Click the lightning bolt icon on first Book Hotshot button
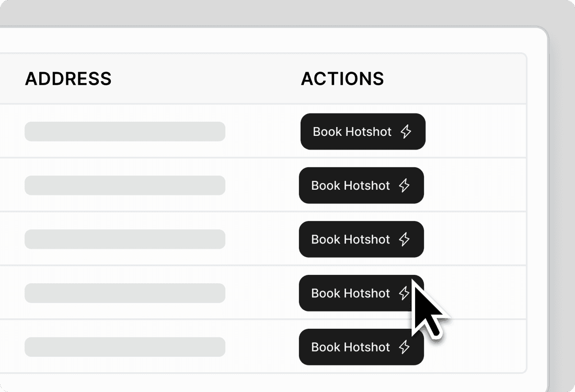The image size is (575, 392). 407,132
